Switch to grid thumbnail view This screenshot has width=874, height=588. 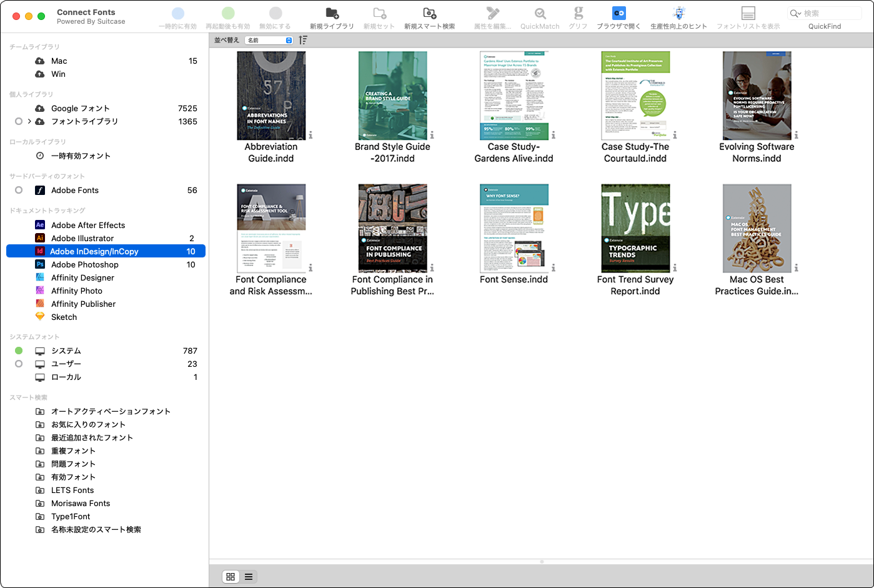(x=231, y=577)
